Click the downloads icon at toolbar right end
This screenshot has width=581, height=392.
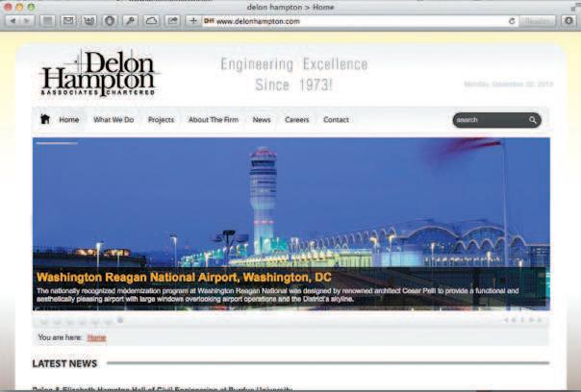pos(568,21)
